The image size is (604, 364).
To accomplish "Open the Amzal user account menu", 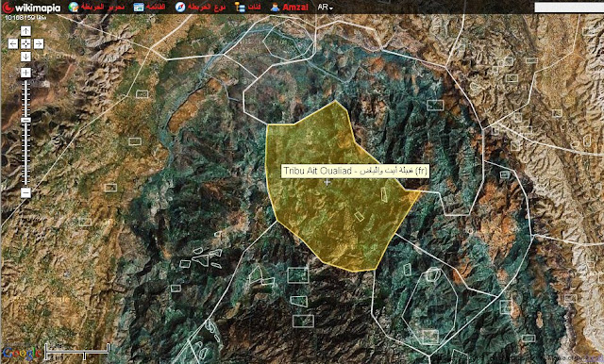I will pos(295,8).
